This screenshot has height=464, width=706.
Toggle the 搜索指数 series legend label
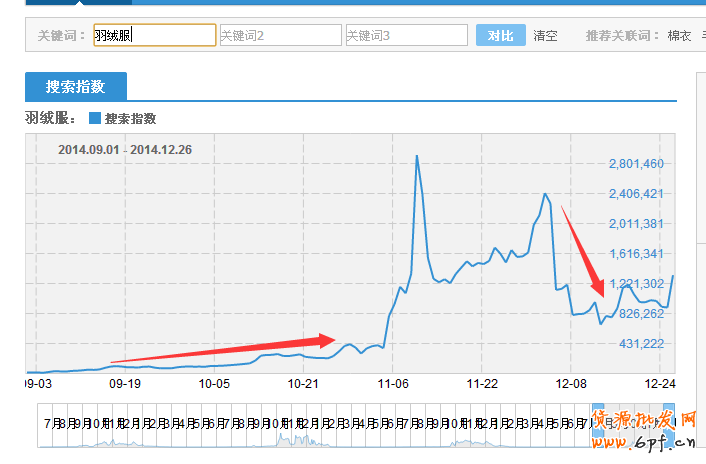tap(130, 118)
